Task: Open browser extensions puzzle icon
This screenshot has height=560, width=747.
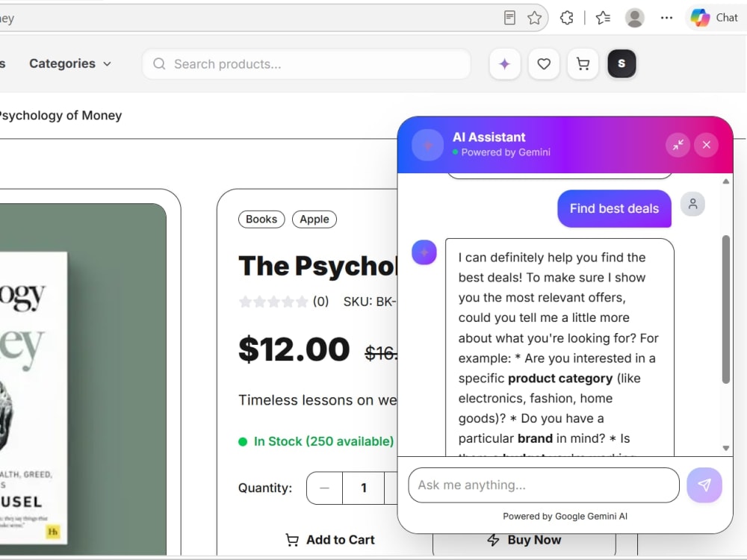Action: (x=566, y=18)
